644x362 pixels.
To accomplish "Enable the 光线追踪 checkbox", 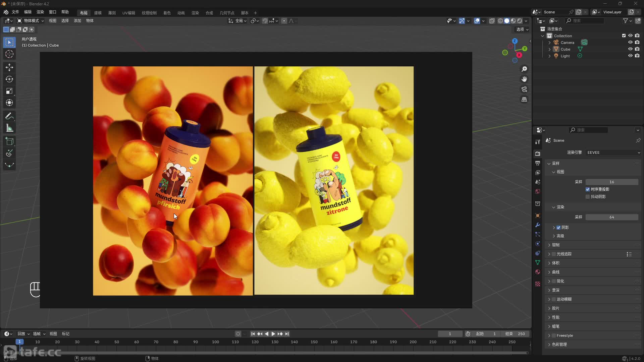I will click(554, 254).
